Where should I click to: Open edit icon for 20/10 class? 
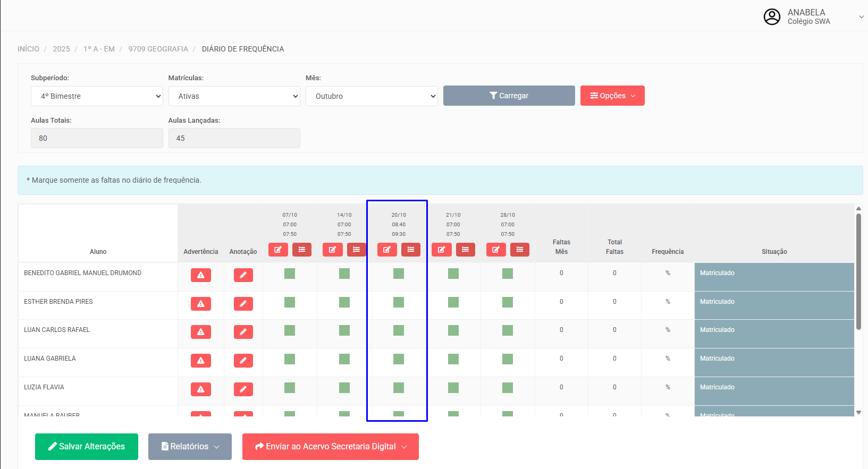point(387,250)
